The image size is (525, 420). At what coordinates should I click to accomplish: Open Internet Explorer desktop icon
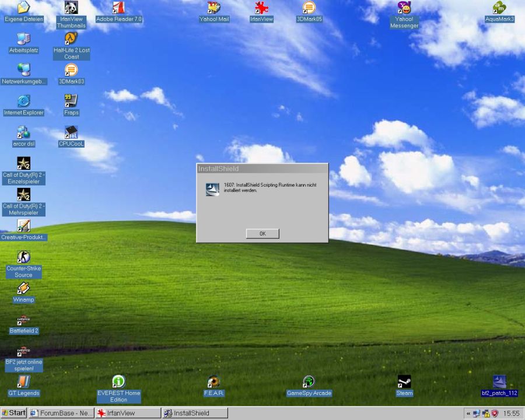click(x=23, y=105)
